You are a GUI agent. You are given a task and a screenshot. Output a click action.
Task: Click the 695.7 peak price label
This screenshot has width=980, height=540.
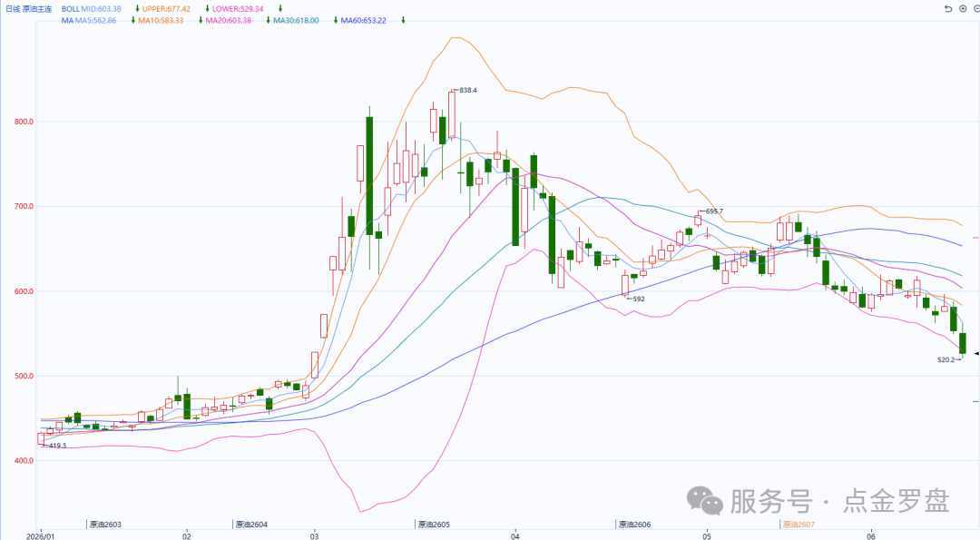714,211
